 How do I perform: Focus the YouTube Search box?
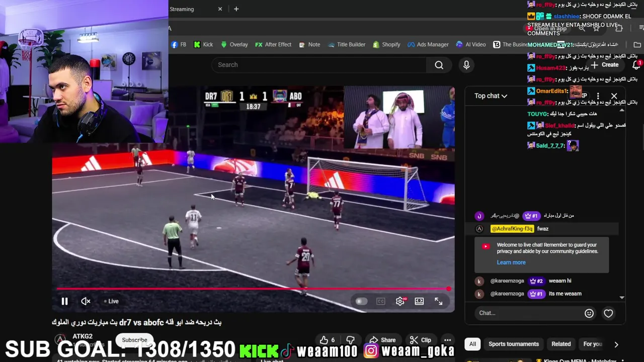(x=319, y=65)
